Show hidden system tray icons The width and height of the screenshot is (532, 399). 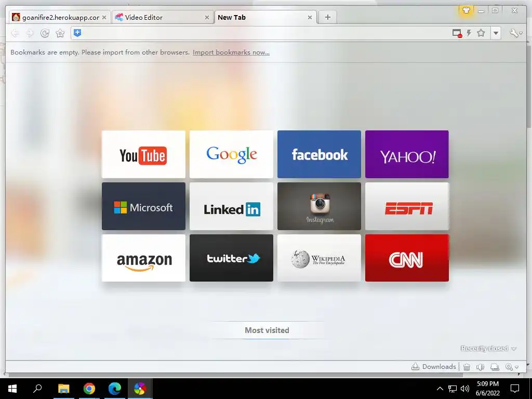pyautogui.click(x=440, y=389)
